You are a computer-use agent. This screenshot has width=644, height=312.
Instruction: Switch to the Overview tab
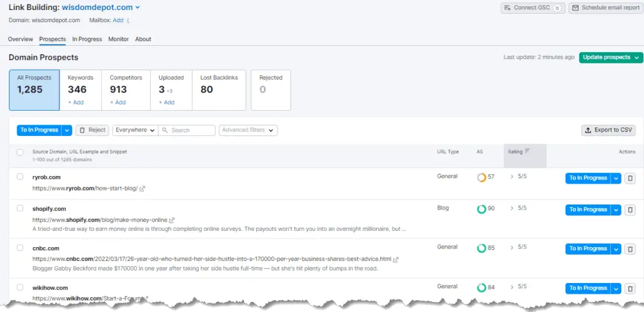(x=21, y=40)
